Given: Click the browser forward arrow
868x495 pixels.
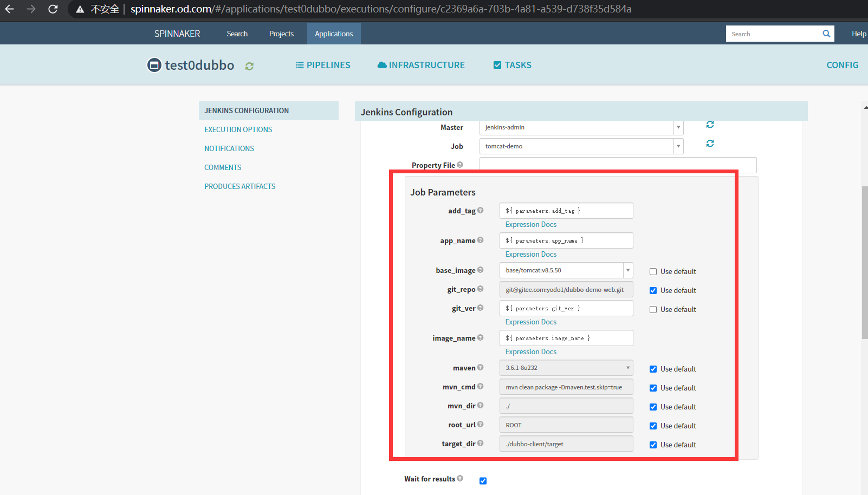Looking at the screenshot, I should point(31,9).
